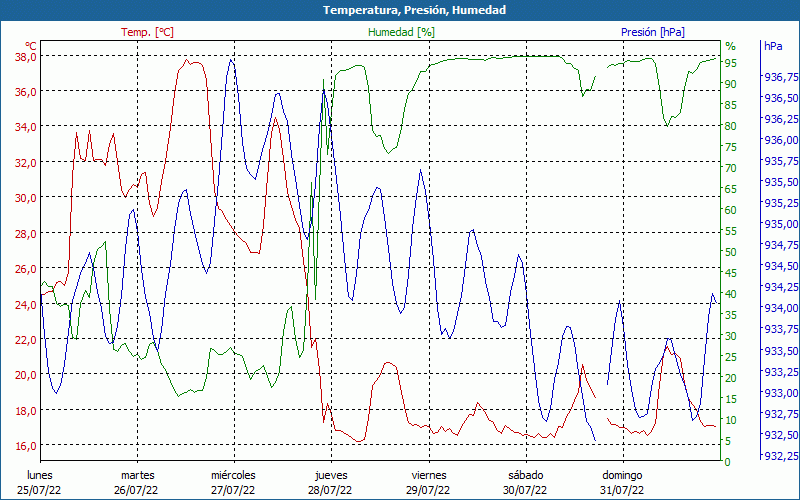Click the 'miércoles 27/07/22' date label
Image resolution: width=800 pixels, height=500 pixels.
234,483
